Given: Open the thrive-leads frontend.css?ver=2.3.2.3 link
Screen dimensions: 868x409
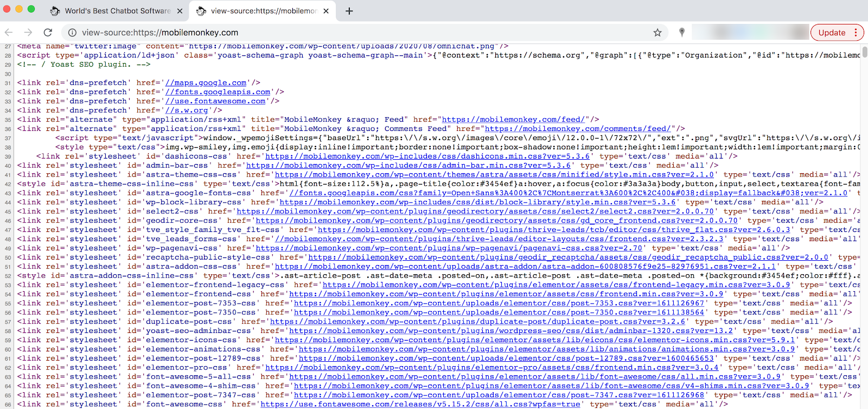Looking at the screenshot, I should [499, 239].
